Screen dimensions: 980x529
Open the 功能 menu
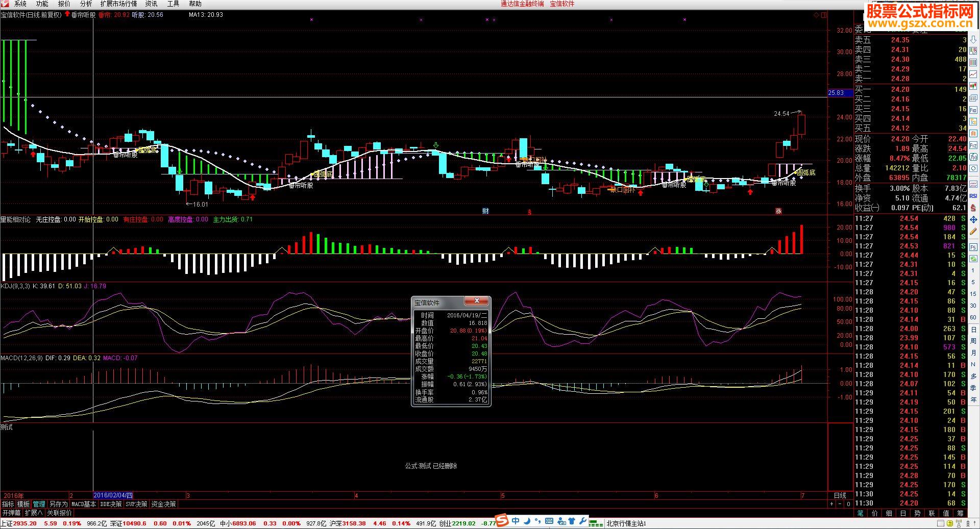(42, 4)
